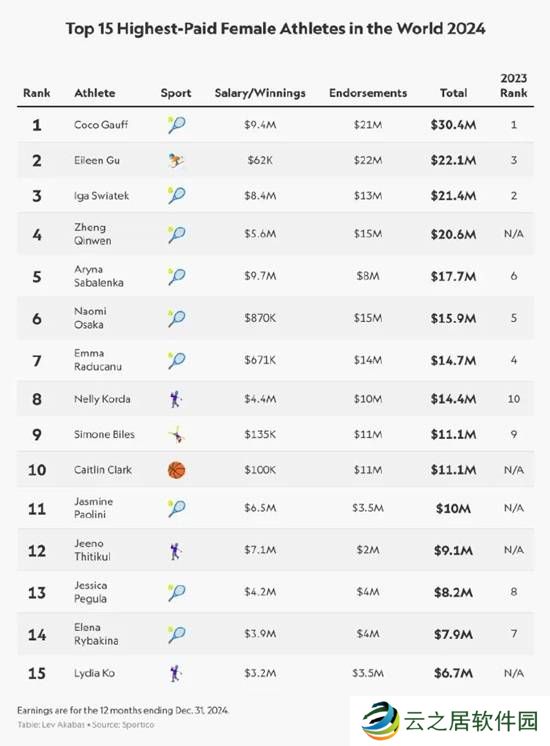This screenshot has width=550, height=746.
Task: Click the Endorsements column header
Action: click(368, 93)
